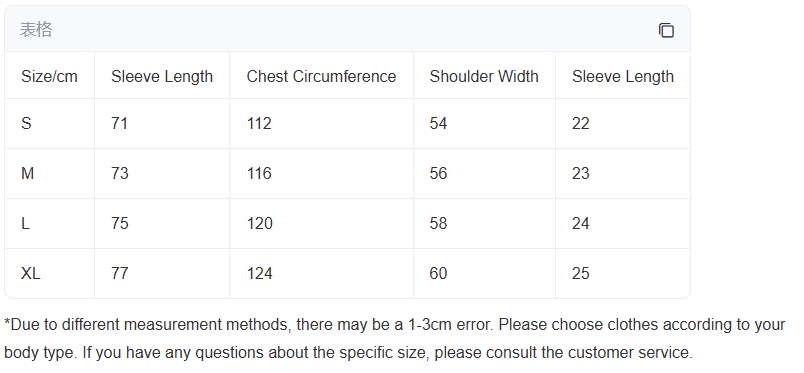Click the chest value 112
Image resolution: width=804 pixels, height=373 pixels.
(259, 123)
